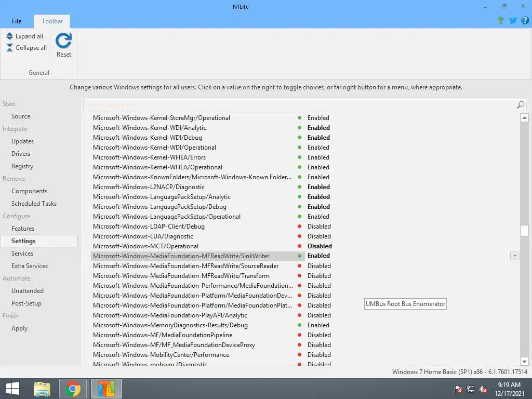Click the search magnifier icon

coord(521,105)
